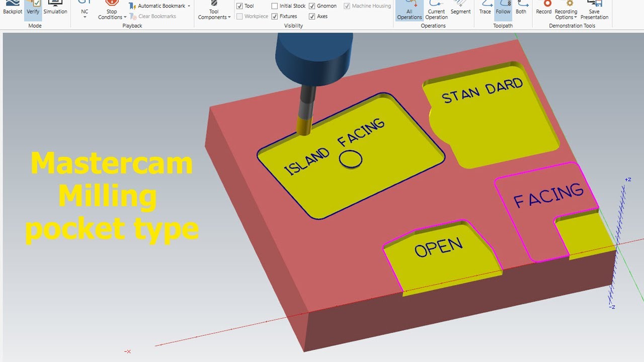Toggle the Gnomon checkbox
The height and width of the screenshot is (362, 644).
(312, 6)
